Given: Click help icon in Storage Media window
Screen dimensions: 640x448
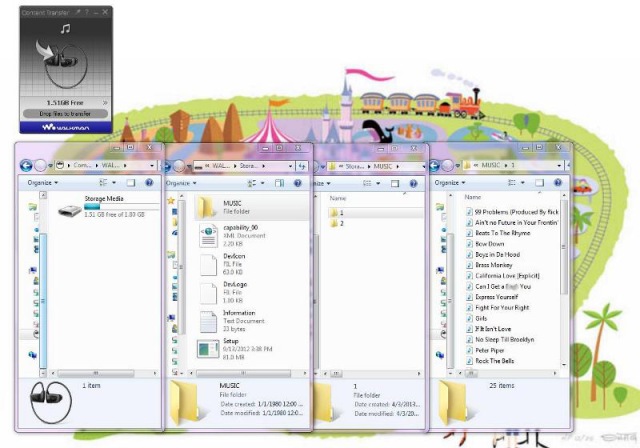Looking at the screenshot, I should click(x=149, y=182).
